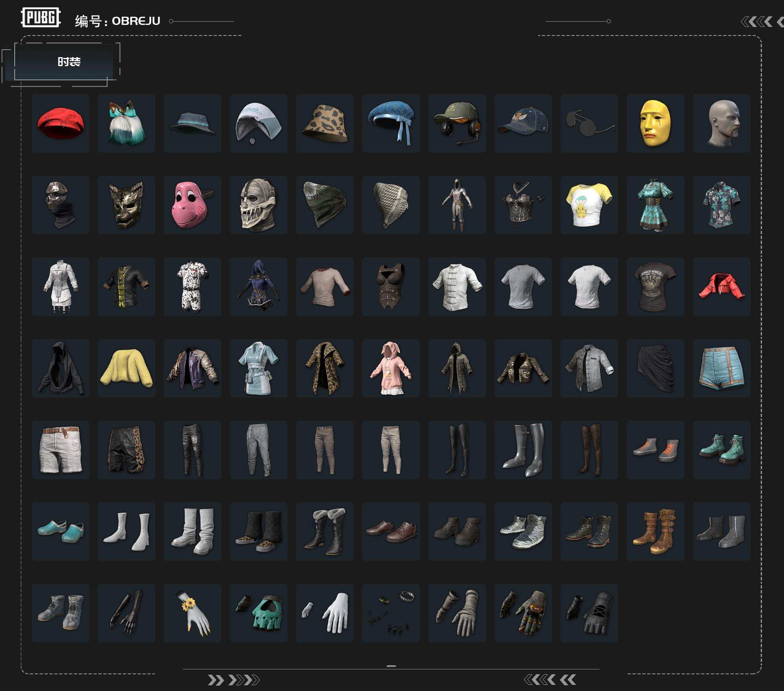
Task: Select the brown leather corset vest
Action: 391,287
